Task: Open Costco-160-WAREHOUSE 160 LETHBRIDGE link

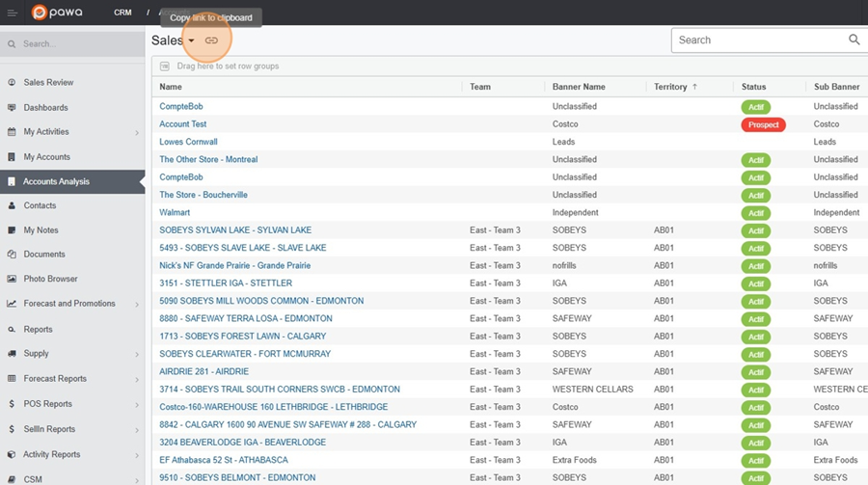Action: point(274,407)
